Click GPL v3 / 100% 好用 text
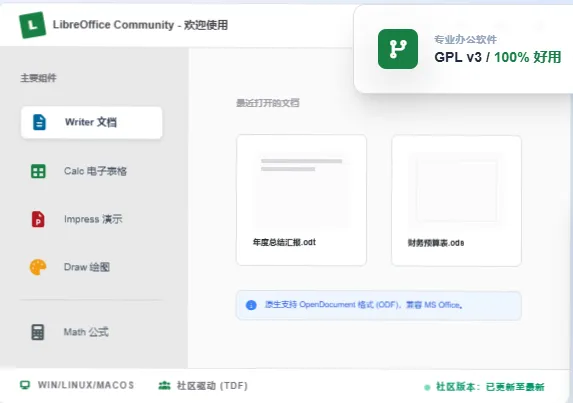 tap(497, 57)
